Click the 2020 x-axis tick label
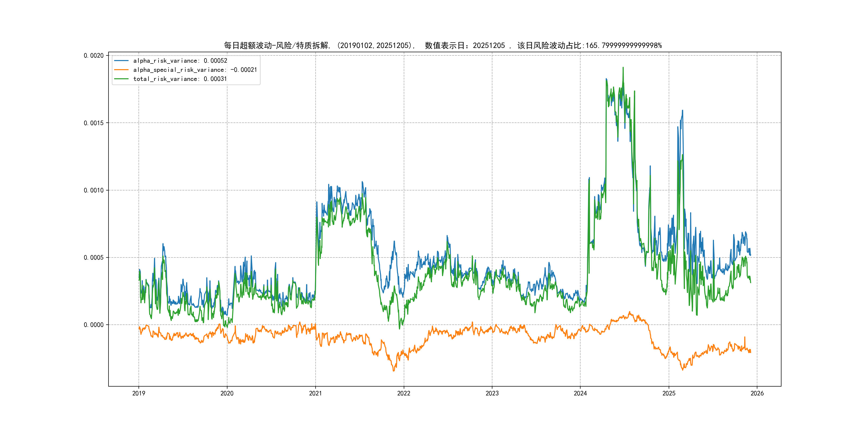Image resolution: width=868 pixels, height=434 pixels. point(227,393)
